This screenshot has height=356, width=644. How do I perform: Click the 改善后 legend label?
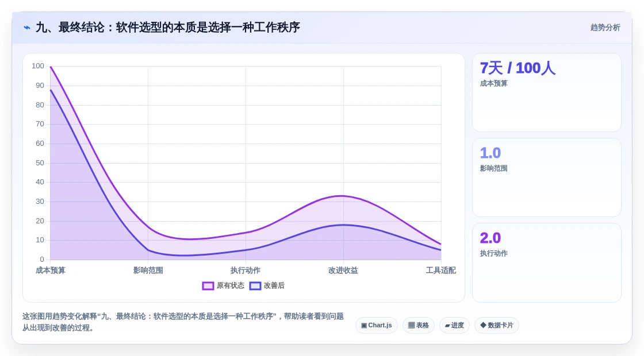pos(274,285)
